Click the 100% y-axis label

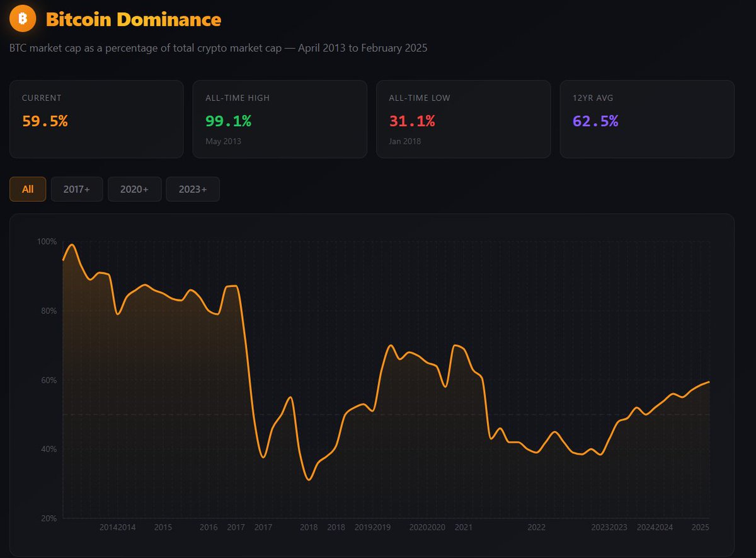tap(47, 241)
